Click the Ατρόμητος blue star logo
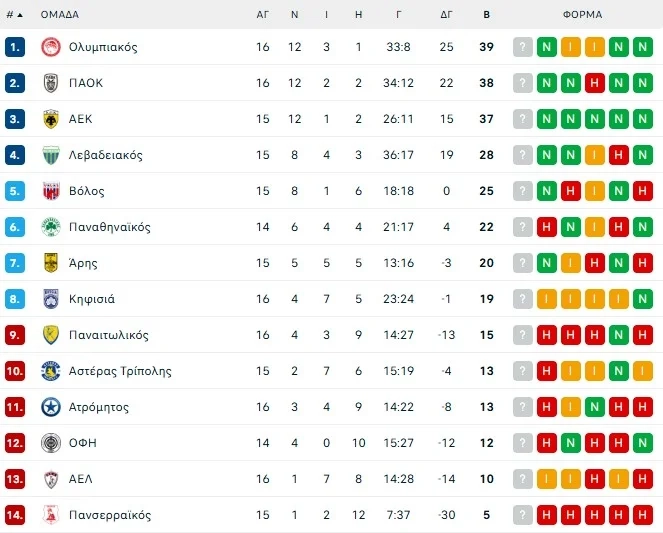This screenshot has height=533, width=663. pyautogui.click(x=51, y=407)
